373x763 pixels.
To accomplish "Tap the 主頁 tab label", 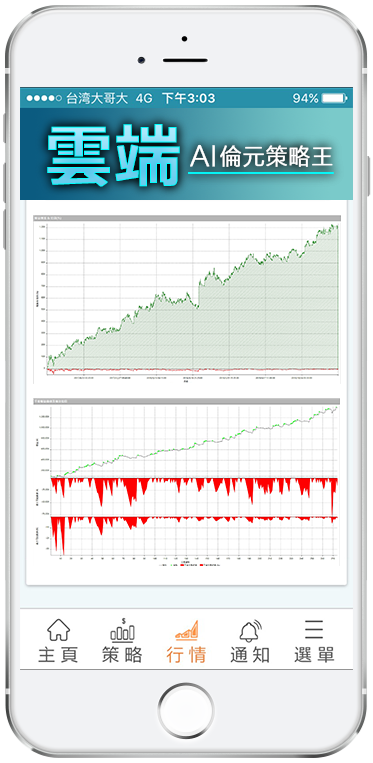I will point(58,655).
